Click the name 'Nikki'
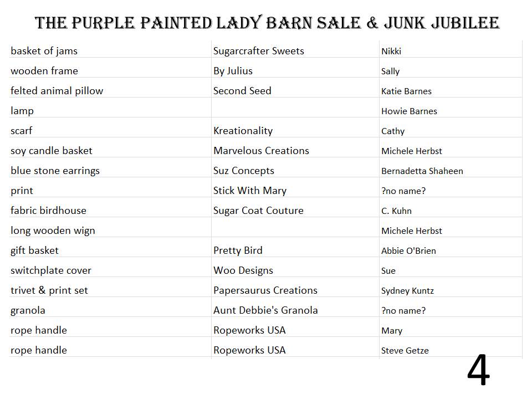Image resolution: width=532 pixels, height=399 pixels. click(391, 51)
